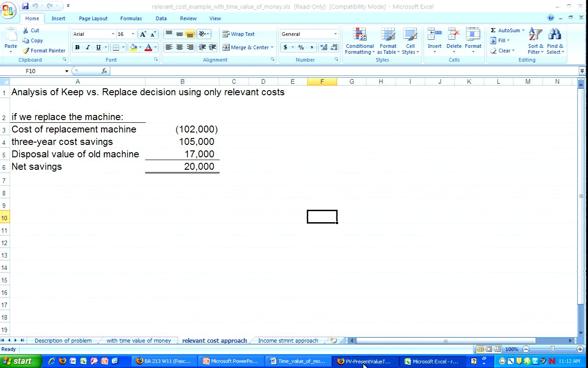
Task: Toggle Italic formatting
Action: point(88,47)
